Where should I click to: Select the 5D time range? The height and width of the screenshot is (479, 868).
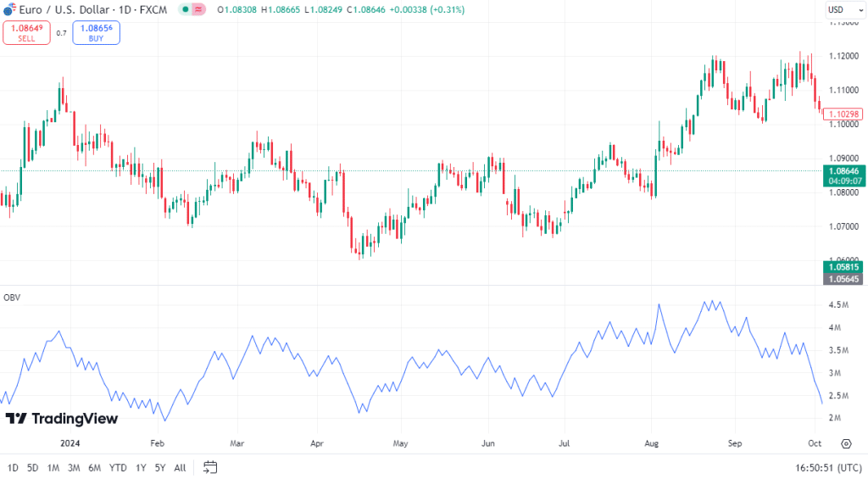[33, 468]
